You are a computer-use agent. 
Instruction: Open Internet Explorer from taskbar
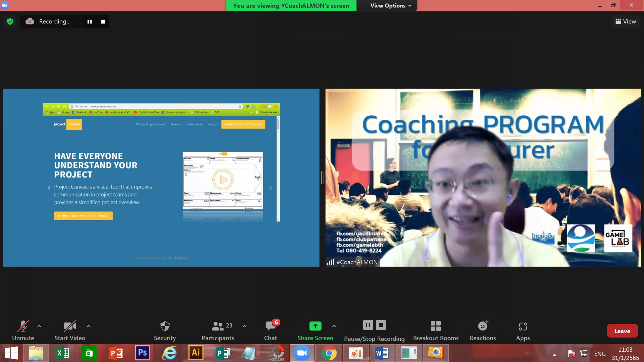tap(169, 353)
